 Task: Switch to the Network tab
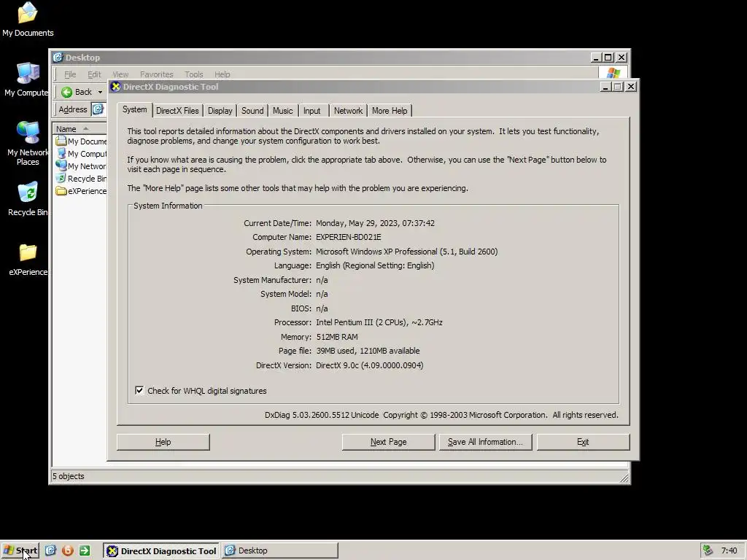[x=348, y=111]
